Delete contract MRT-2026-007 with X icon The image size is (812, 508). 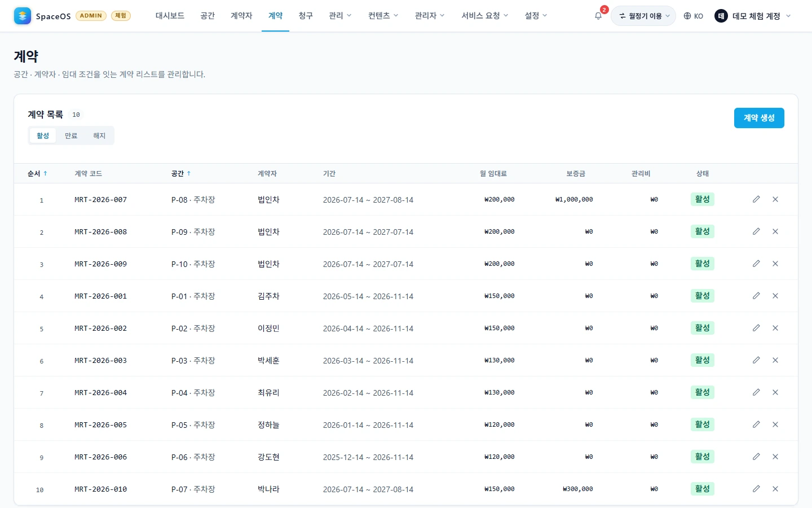pyautogui.click(x=775, y=199)
